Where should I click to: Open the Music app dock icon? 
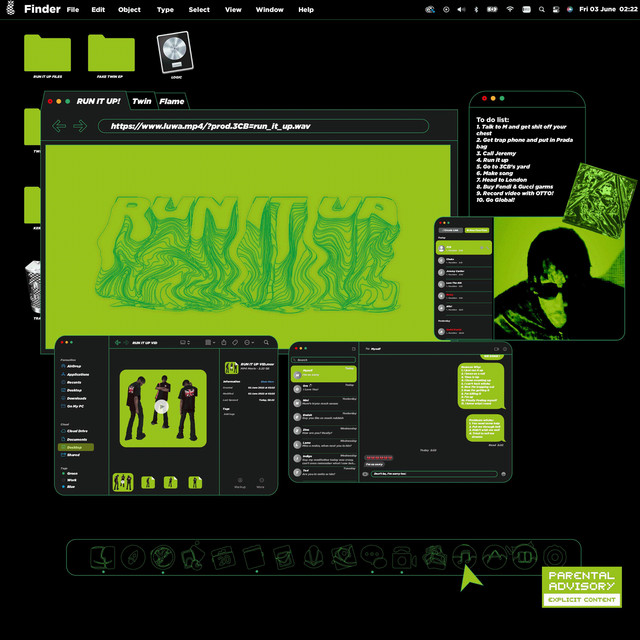(464, 556)
